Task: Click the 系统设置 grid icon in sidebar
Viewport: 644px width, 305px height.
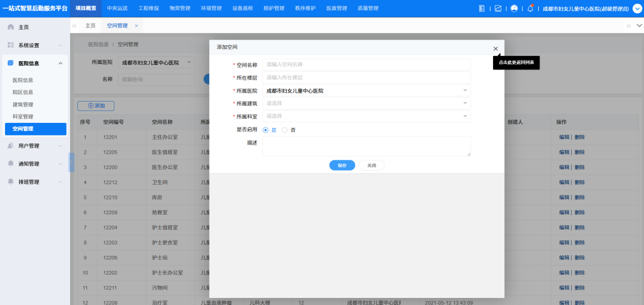Action: tap(11, 45)
